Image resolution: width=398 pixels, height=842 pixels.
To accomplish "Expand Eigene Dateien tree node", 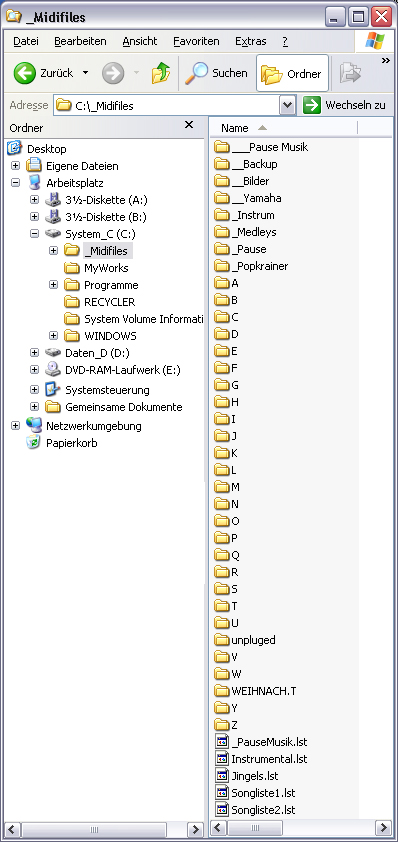I will 16,166.
